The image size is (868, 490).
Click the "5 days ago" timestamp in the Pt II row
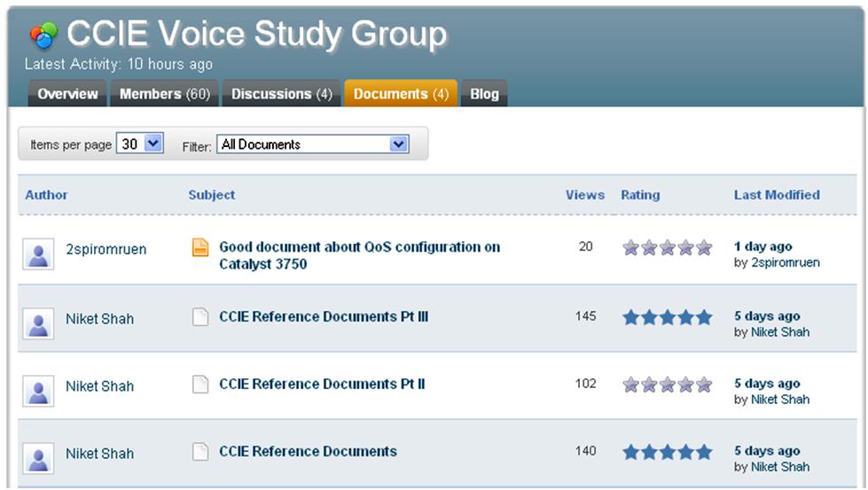767,384
